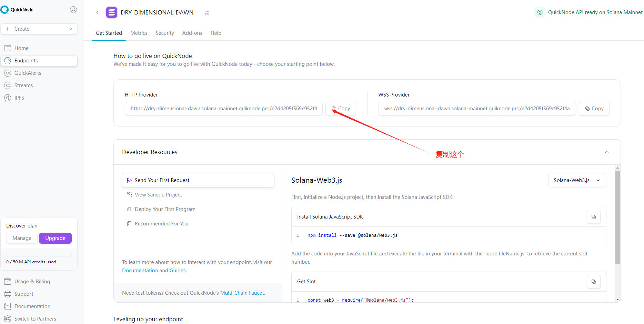Click the Manage plan button
The height and width of the screenshot is (324, 644).
click(22, 238)
